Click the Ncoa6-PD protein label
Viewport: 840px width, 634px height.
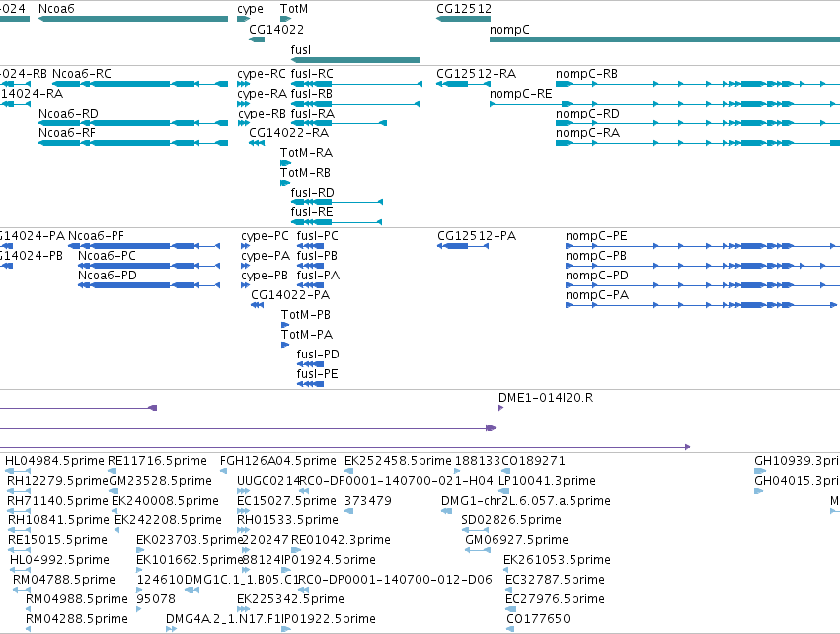pos(108,276)
